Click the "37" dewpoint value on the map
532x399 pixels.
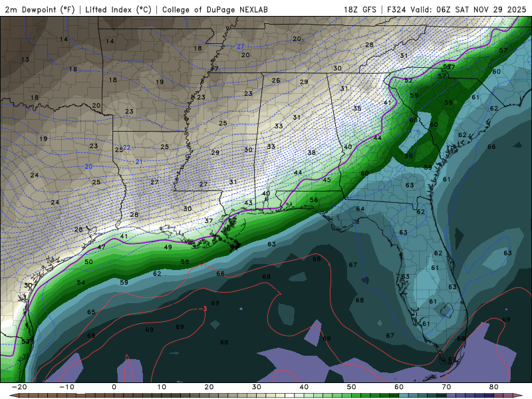coord(208,221)
